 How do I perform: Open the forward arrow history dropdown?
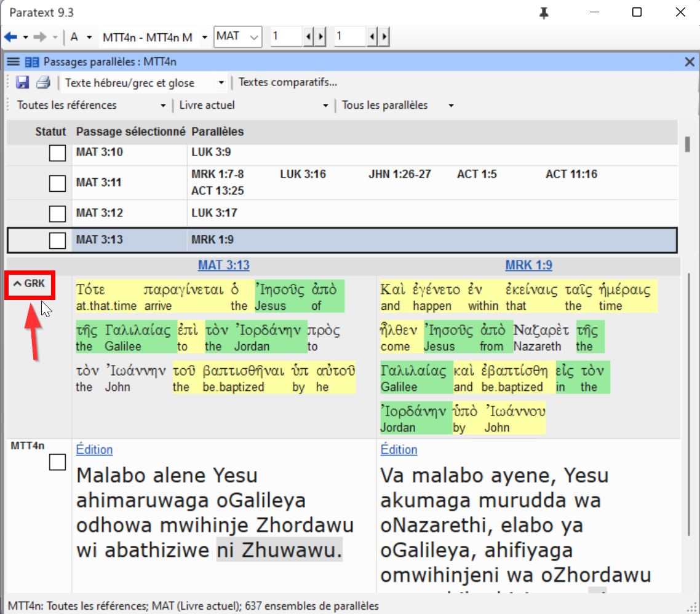[x=55, y=37]
